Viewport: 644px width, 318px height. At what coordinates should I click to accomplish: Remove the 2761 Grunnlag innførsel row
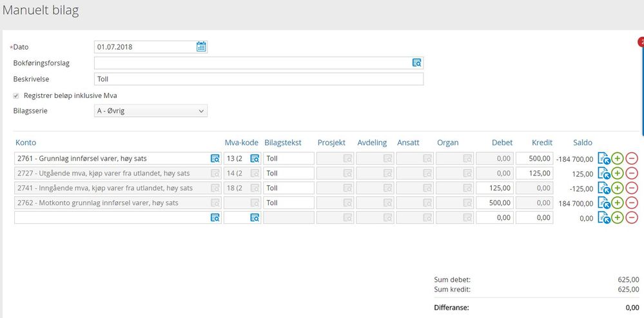point(632,159)
